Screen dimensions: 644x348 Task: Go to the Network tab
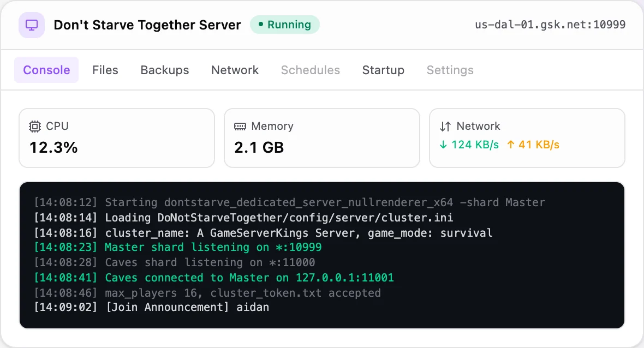pos(235,70)
